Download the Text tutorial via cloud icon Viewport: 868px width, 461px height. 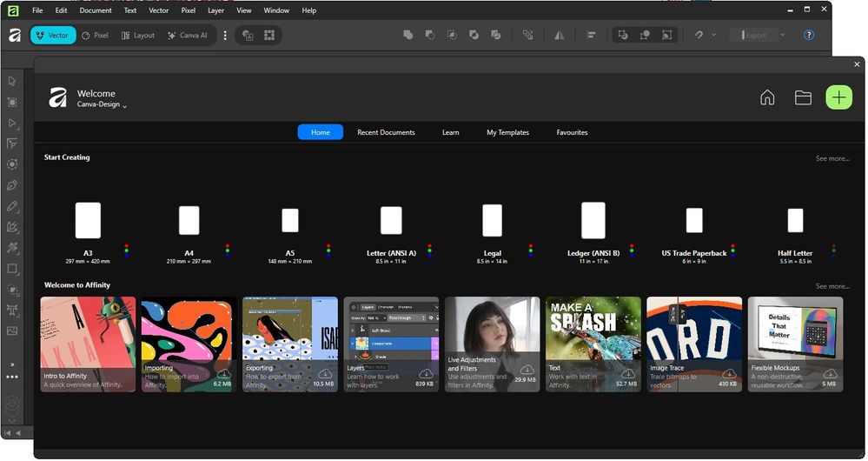point(627,373)
